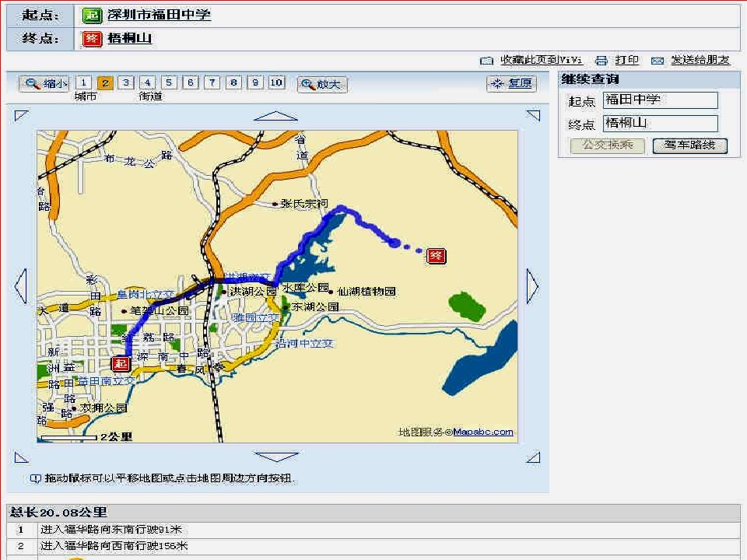Click the 终点 input field with 梧桐山
Viewport: 747px width, 560px height.
pyautogui.click(x=660, y=123)
